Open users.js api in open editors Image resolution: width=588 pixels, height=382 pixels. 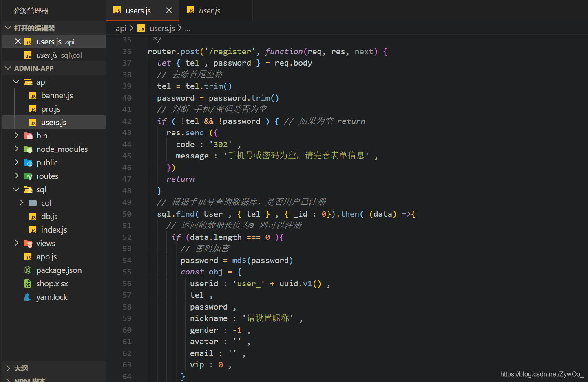tap(54, 42)
